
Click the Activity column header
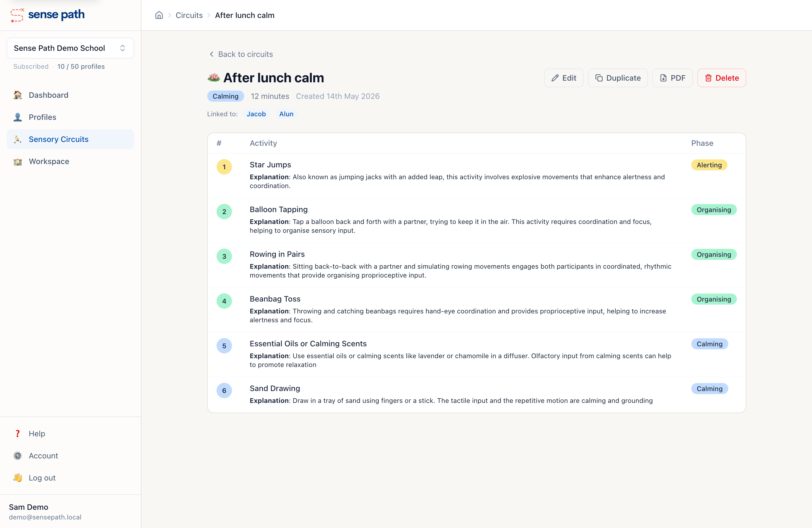(263, 143)
